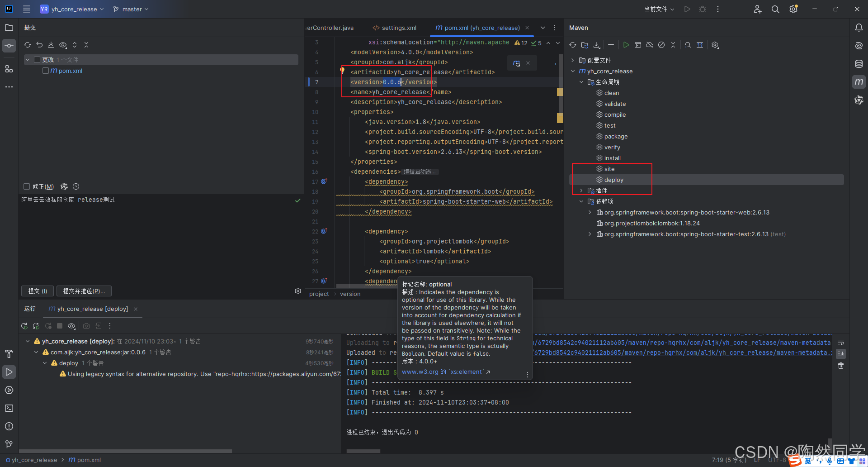Add a Maven project with plus icon
The width and height of the screenshot is (868, 467).
click(611, 45)
